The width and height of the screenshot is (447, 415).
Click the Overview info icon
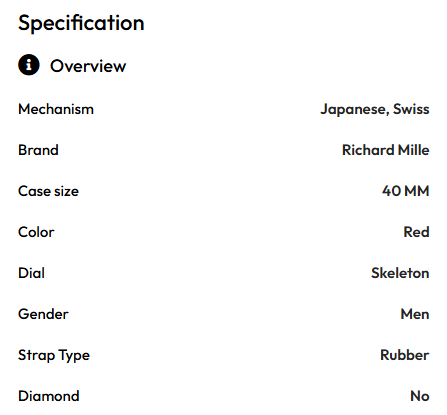tap(29, 65)
